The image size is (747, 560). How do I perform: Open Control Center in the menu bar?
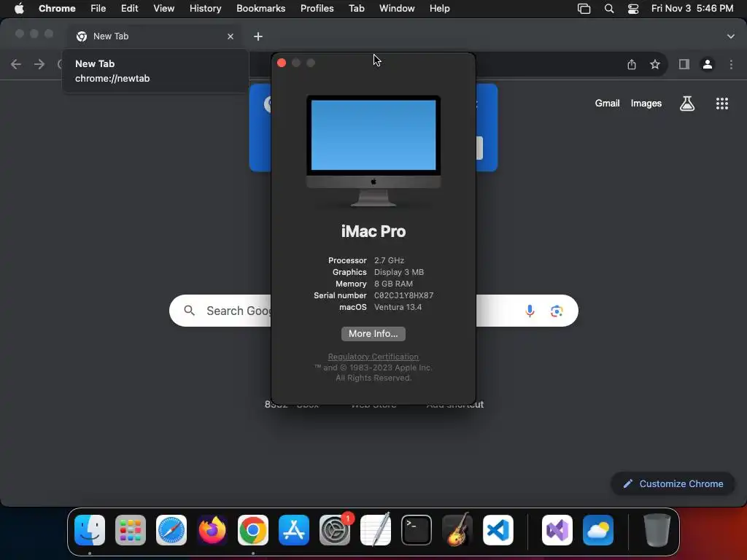click(633, 9)
